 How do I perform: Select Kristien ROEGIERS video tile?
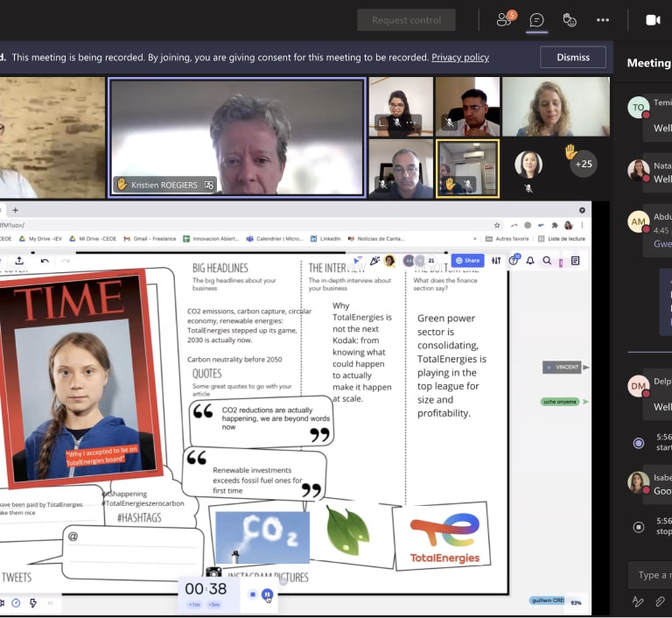(237, 137)
